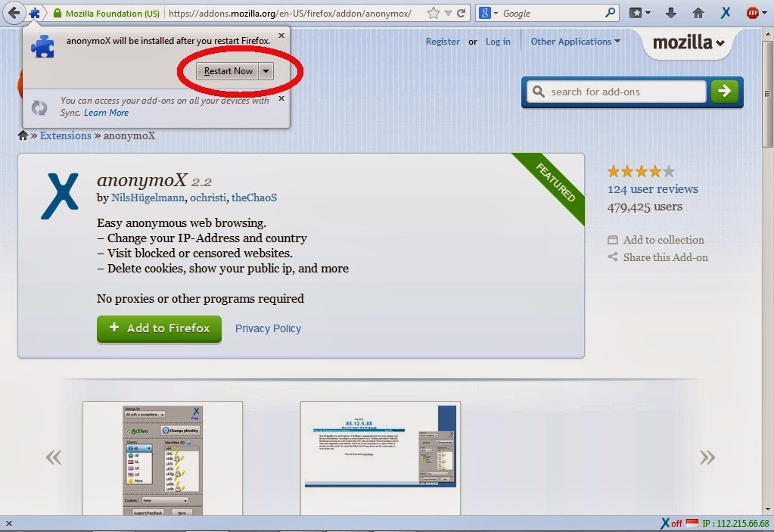Click the 479,425 users text
The image size is (774, 532).
tap(645, 207)
